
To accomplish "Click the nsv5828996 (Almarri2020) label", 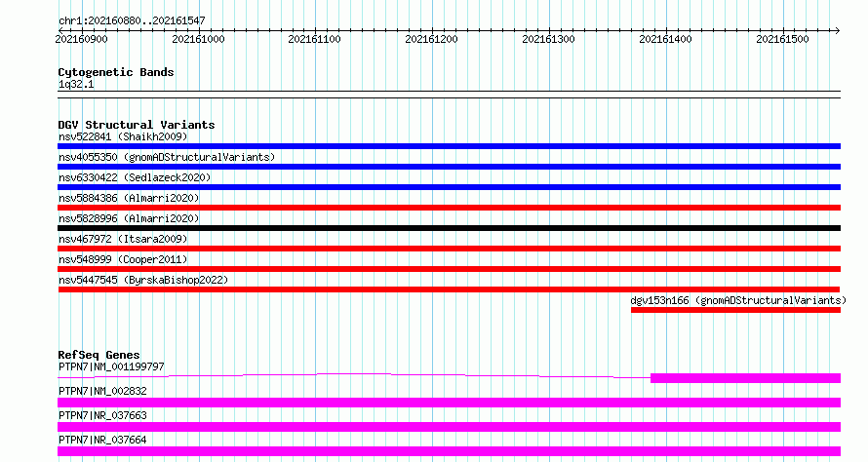I will 129,218.
